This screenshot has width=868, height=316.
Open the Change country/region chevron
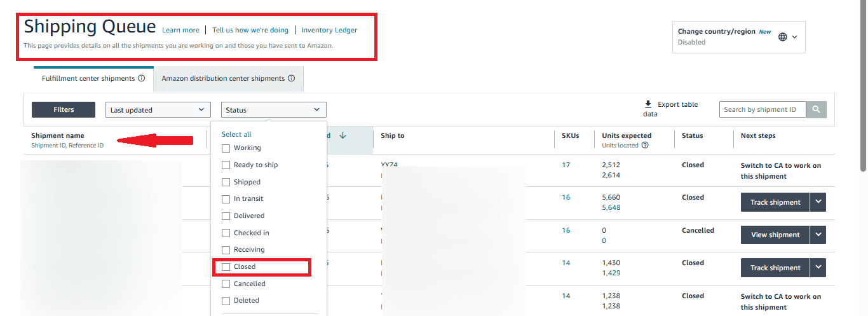pos(794,37)
